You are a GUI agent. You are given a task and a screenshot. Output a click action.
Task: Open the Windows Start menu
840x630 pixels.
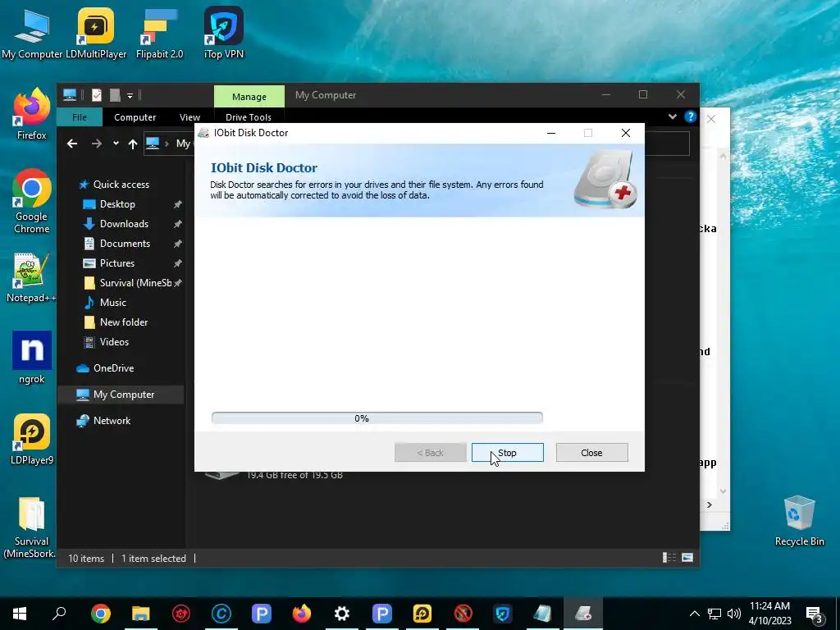tap(20, 614)
